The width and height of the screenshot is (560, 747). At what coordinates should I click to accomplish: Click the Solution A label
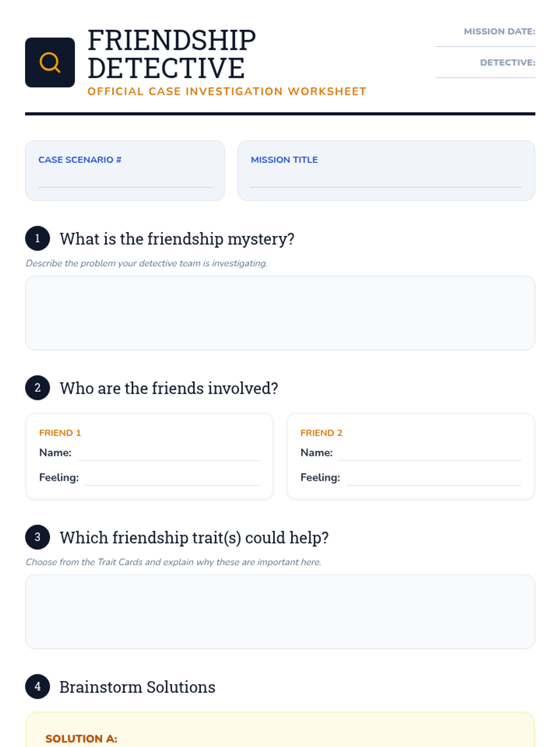click(x=81, y=739)
